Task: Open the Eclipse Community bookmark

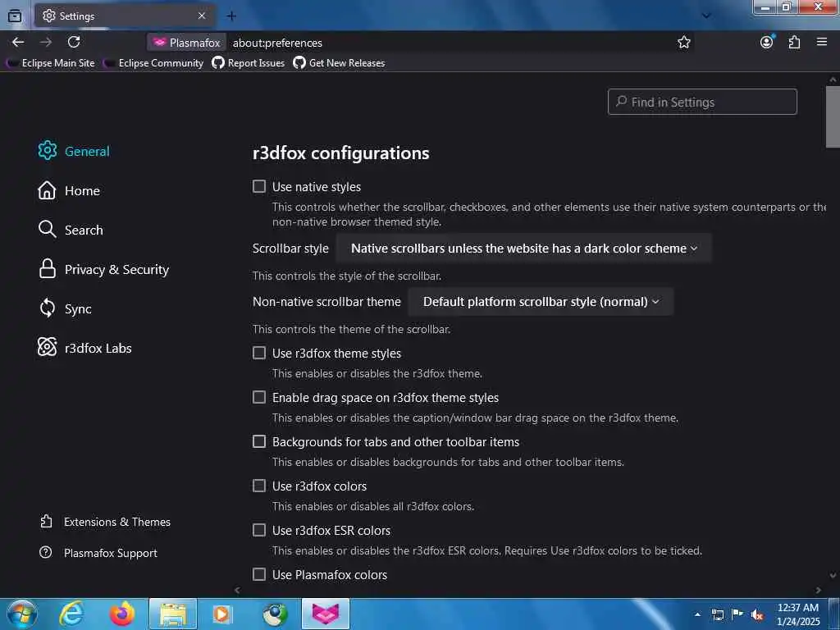Action: [x=153, y=62]
